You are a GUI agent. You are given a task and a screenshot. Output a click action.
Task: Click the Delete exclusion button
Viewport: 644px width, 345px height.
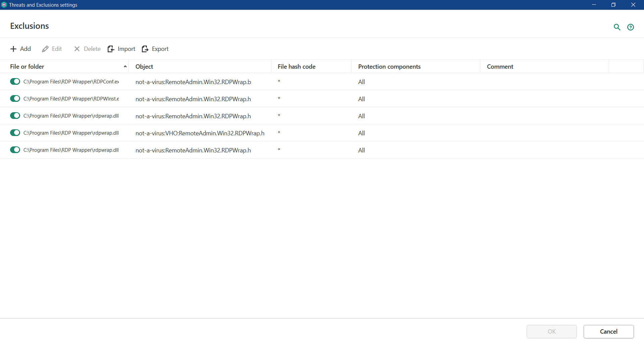tap(87, 49)
